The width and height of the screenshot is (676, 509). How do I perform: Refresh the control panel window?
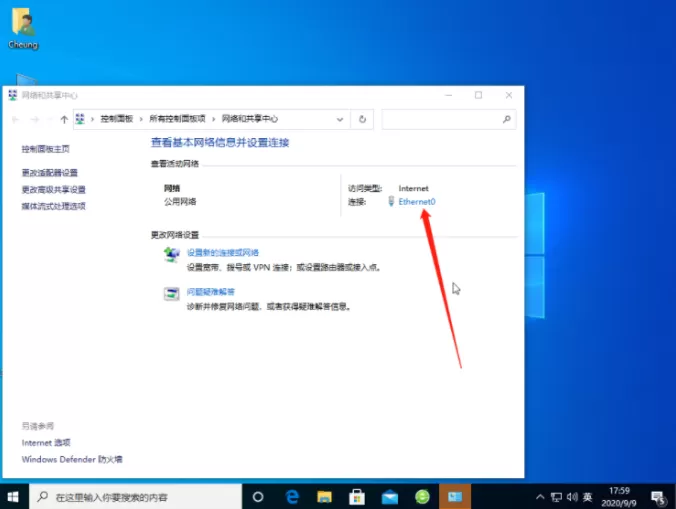pos(362,119)
